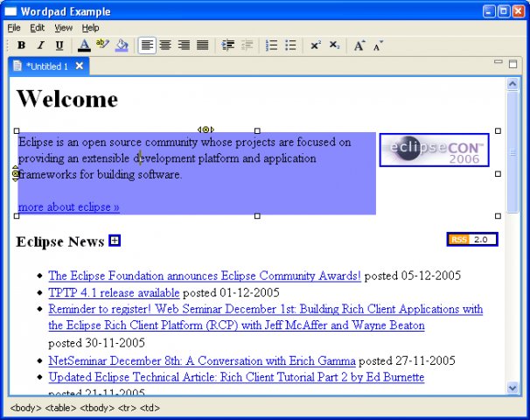Decrease the font size
530x420 pixels.
click(x=378, y=45)
